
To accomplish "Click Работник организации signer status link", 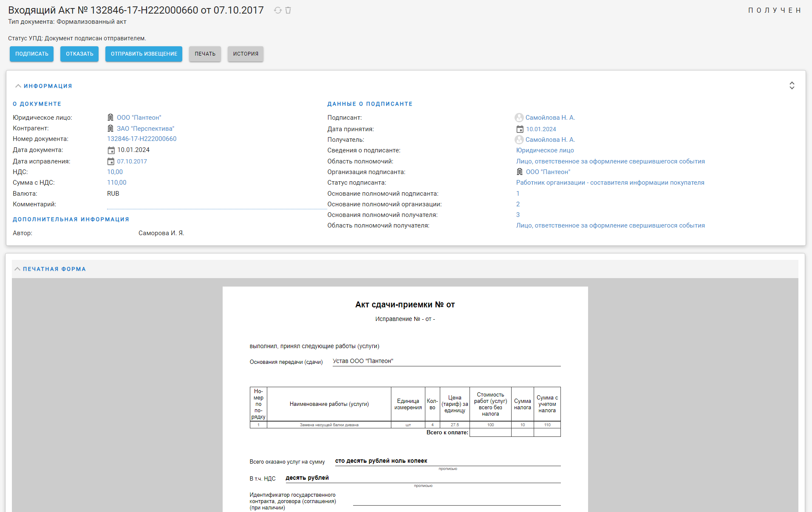I will (610, 183).
